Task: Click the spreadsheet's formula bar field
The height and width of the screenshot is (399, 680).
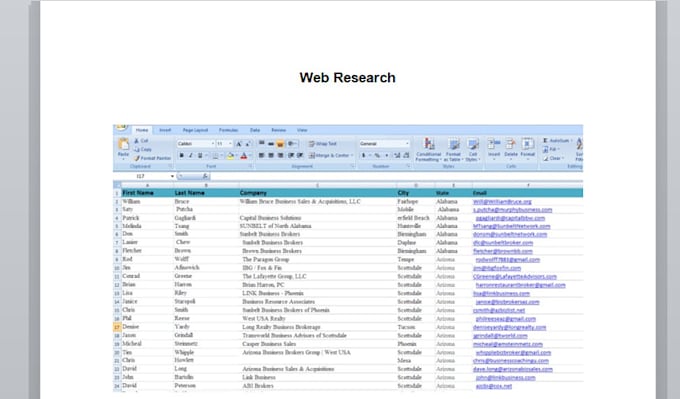Action: [x=396, y=176]
